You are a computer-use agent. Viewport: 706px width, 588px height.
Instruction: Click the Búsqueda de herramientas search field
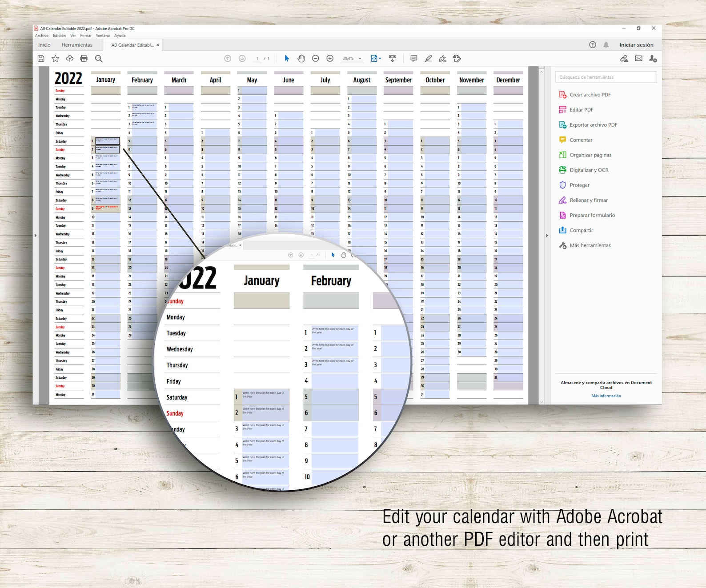tap(606, 77)
